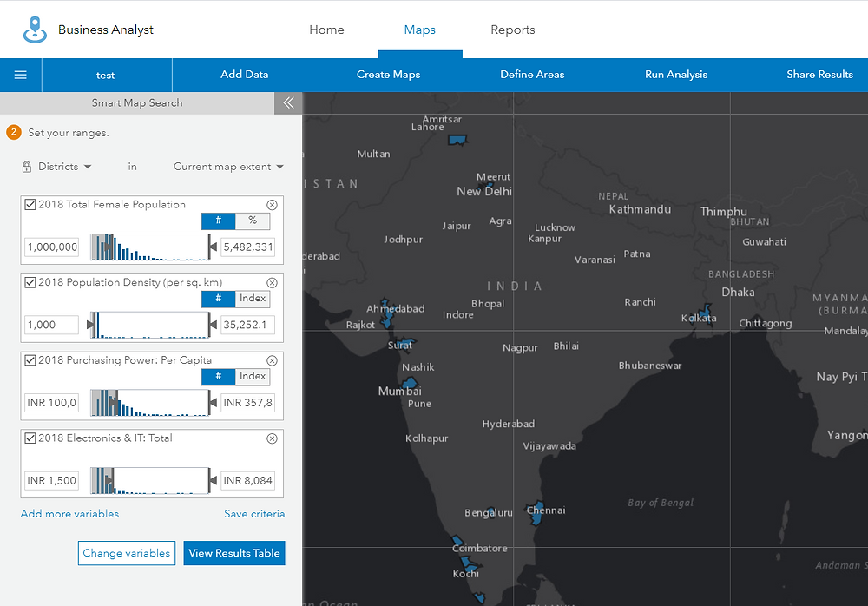Open the Define Areas menu
868x606 pixels.
(532, 75)
